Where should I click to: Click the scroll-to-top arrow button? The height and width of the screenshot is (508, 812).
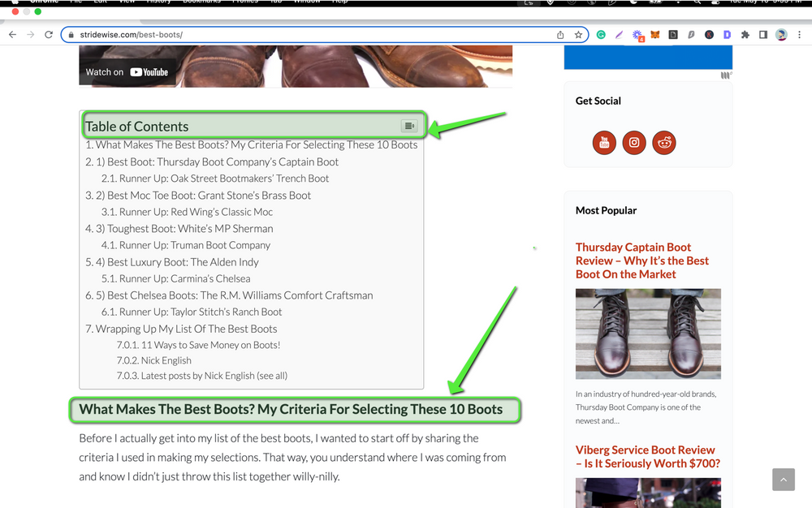783,479
